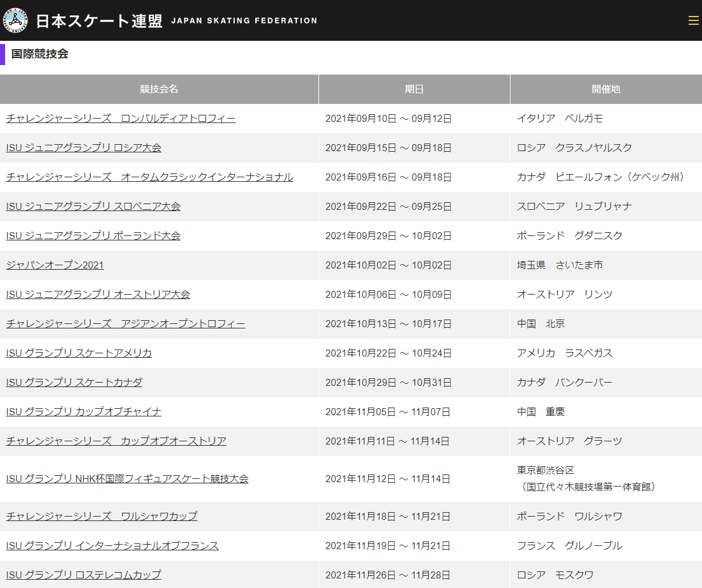Select date 2021年10月13日 ～ 10月17日

point(388,323)
